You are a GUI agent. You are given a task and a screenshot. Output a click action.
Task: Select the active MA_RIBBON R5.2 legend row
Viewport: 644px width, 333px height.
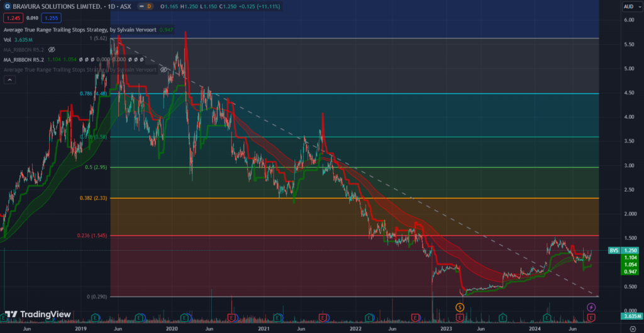click(x=74, y=60)
